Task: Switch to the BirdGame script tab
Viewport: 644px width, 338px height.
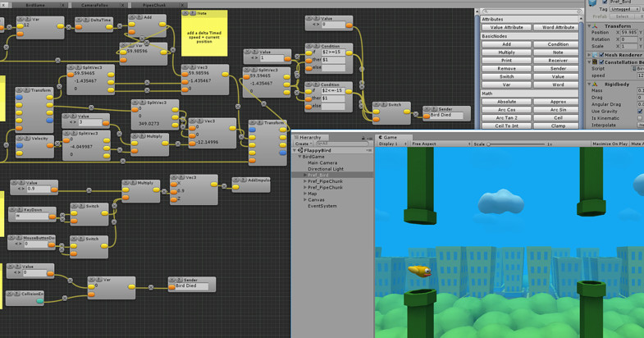Action: click(x=35, y=5)
